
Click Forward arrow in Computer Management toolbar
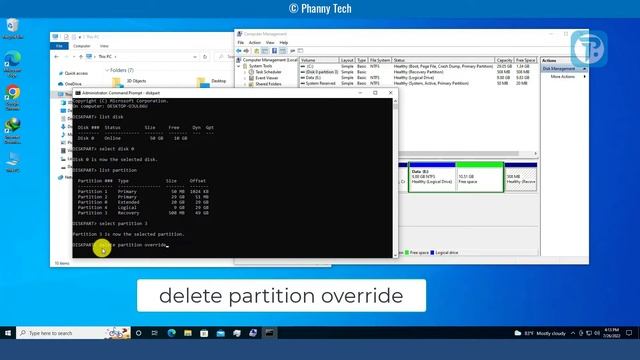click(x=247, y=51)
